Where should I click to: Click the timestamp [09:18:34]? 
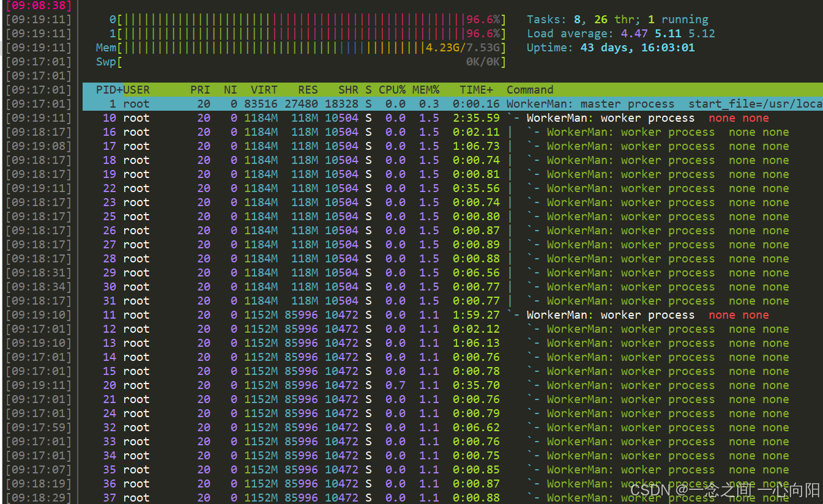point(39,287)
